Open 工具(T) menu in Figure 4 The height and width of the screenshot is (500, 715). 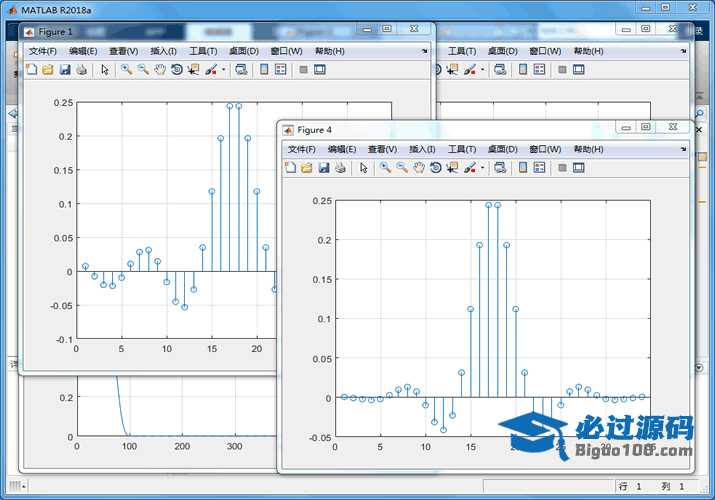462,149
